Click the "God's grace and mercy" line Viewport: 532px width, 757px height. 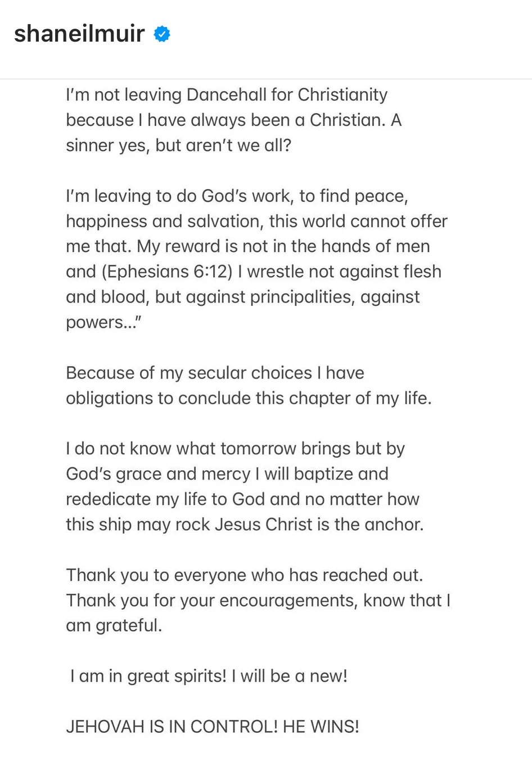click(227, 475)
